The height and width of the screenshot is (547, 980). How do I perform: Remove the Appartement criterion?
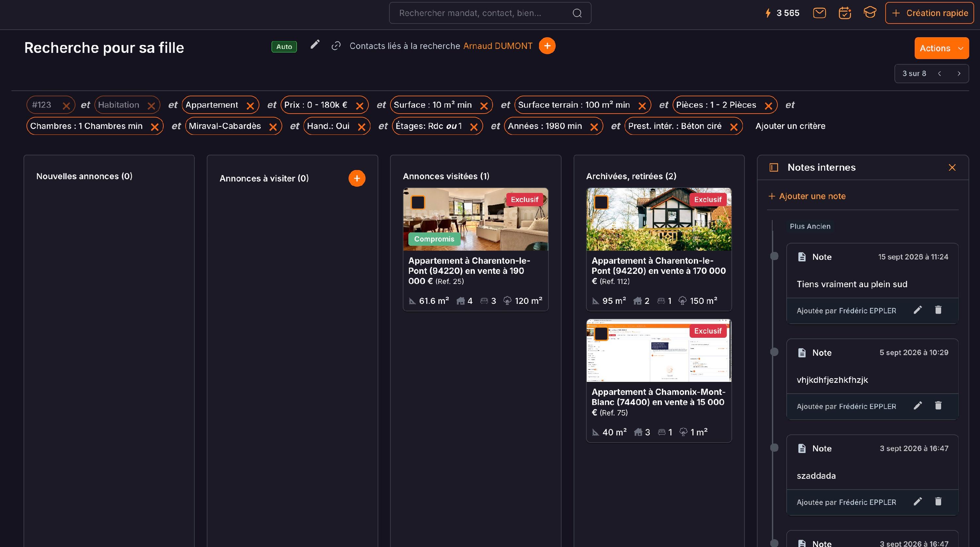point(250,106)
